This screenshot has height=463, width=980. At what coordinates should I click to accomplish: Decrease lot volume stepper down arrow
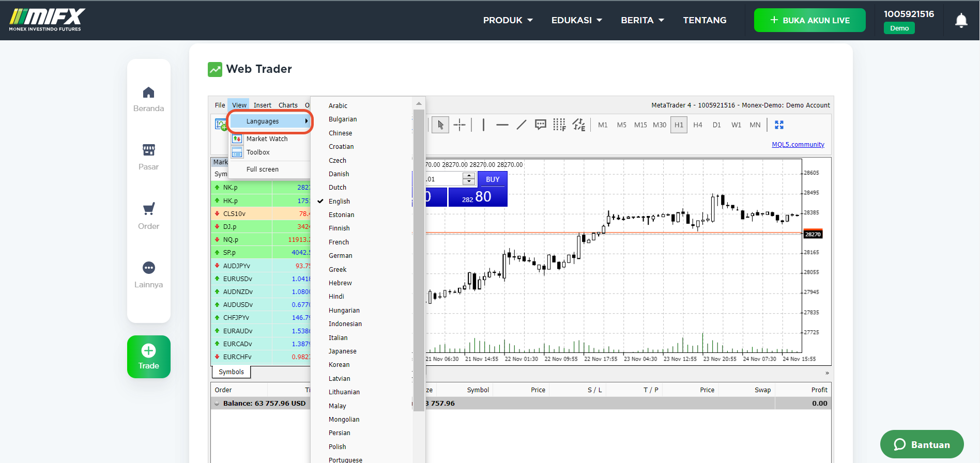tap(469, 182)
